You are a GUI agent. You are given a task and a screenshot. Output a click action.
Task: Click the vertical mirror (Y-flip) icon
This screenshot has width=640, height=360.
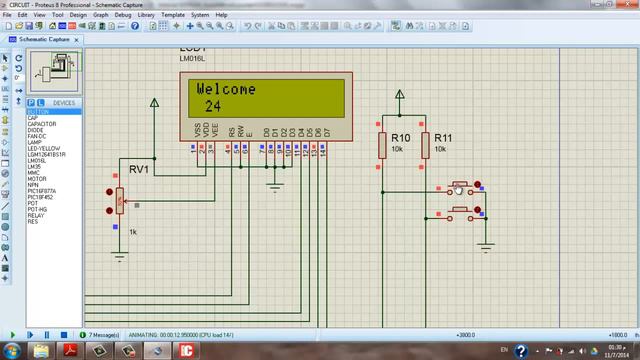[x=19, y=101]
